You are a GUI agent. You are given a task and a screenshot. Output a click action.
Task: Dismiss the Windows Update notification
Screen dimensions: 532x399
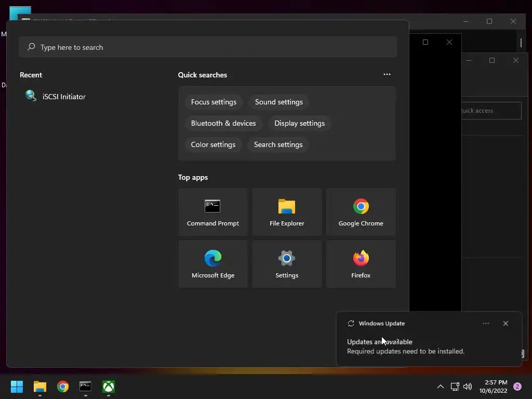pos(506,323)
